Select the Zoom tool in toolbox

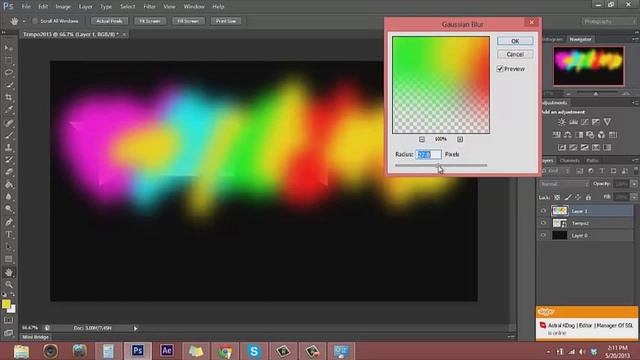(9, 284)
